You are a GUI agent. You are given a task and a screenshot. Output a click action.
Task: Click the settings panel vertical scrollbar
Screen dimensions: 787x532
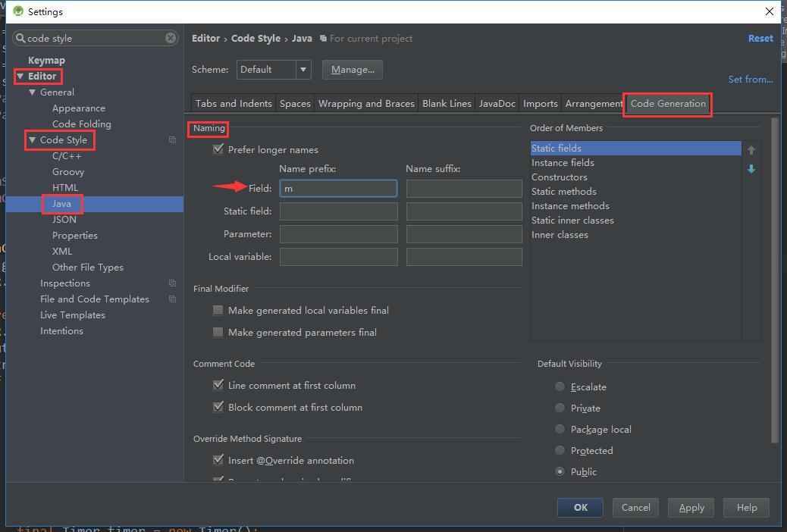coord(774,279)
